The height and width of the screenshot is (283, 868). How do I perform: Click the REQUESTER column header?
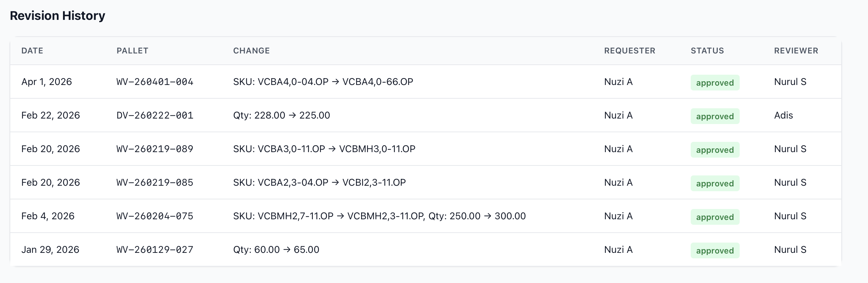[630, 51]
